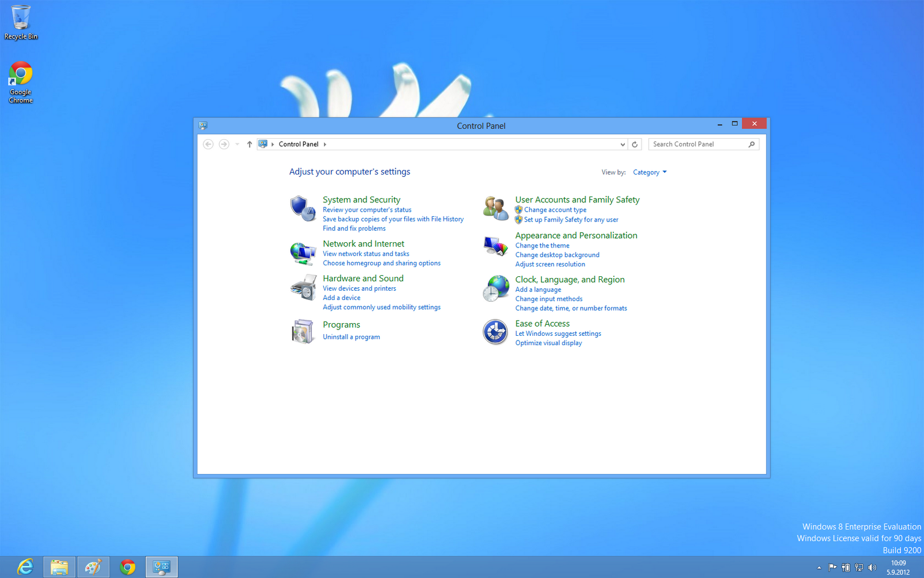
Task: Go up one level with the Up arrow
Action: point(249,144)
